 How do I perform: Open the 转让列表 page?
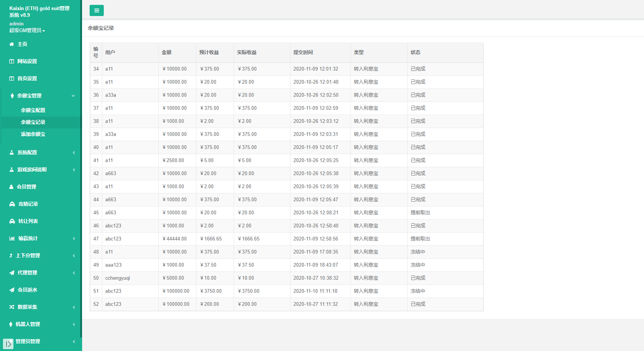pyautogui.click(x=28, y=221)
